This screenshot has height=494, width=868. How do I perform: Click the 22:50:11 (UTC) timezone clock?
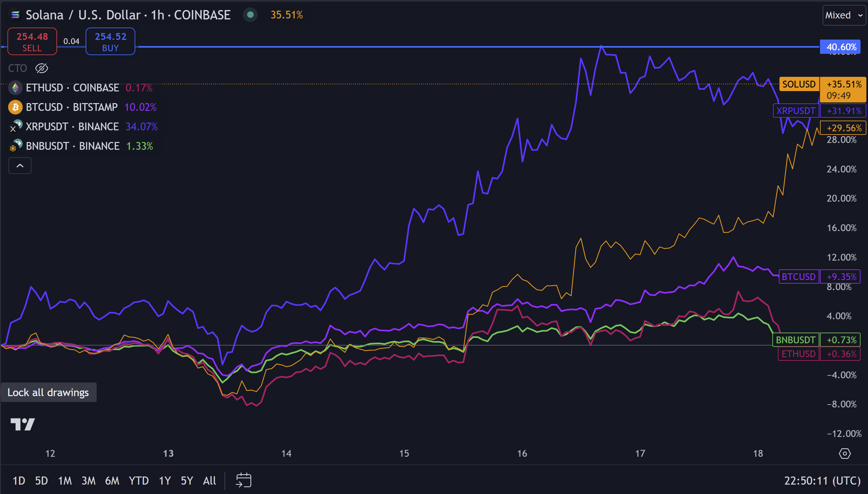(x=822, y=481)
